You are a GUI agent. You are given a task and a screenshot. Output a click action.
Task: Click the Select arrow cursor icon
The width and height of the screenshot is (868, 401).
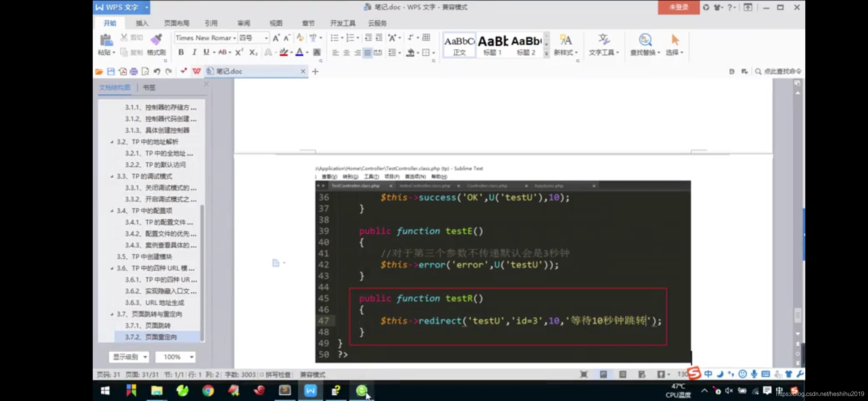coord(675,40)
